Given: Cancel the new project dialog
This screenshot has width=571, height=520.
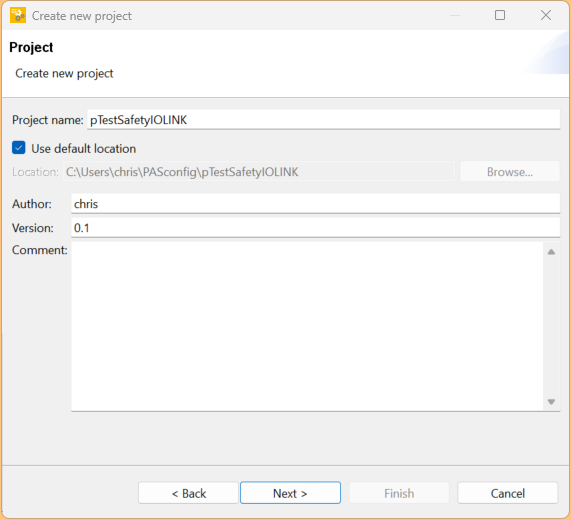Looking at the screenshot, I should tap(508, 493).
